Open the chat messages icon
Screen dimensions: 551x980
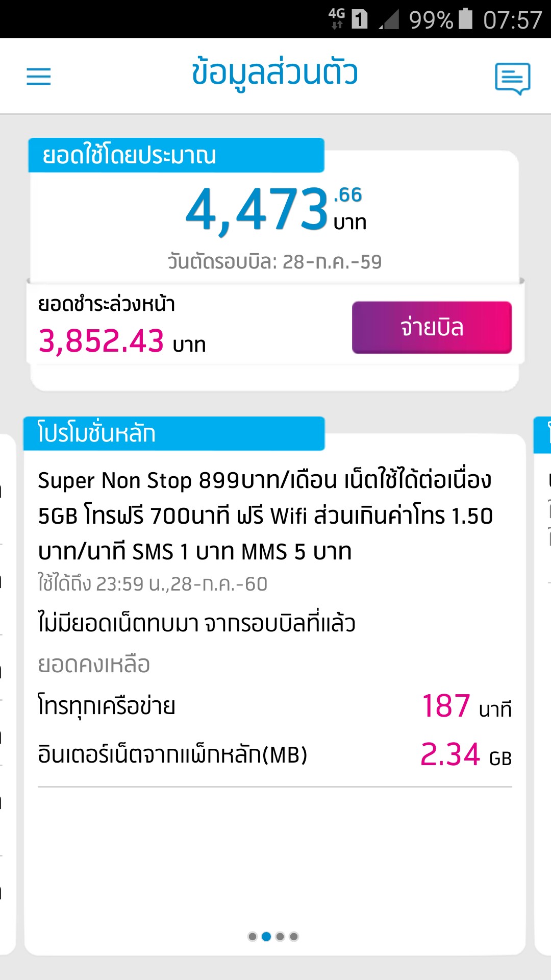(x=512, y=78)
